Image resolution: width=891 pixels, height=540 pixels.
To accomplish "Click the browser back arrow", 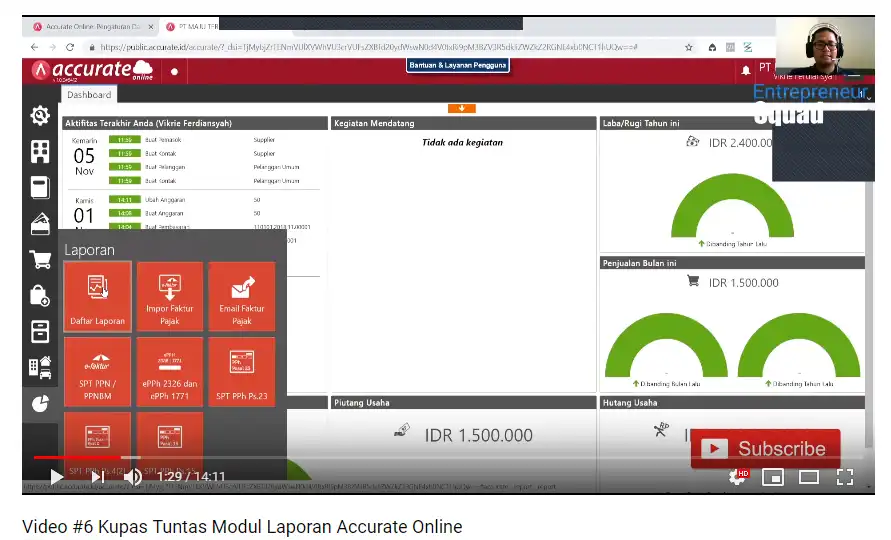I will [x=35, y=47].
